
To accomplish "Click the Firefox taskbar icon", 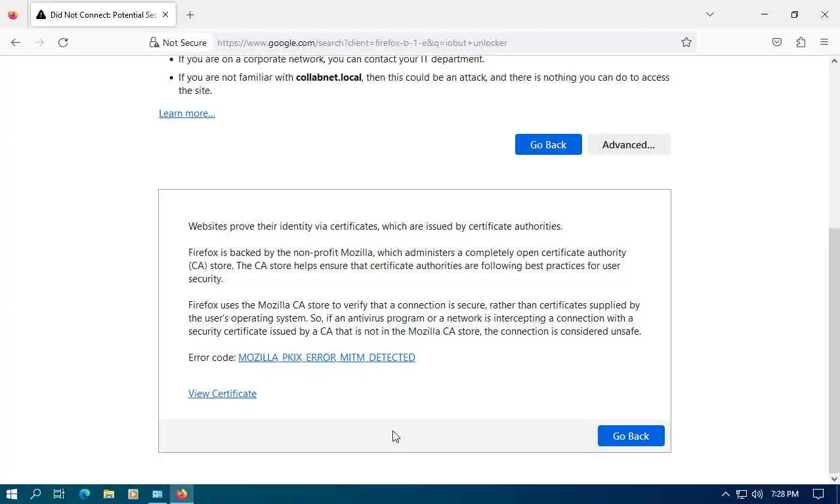I will pyautogui.click(x=182, y=494).
